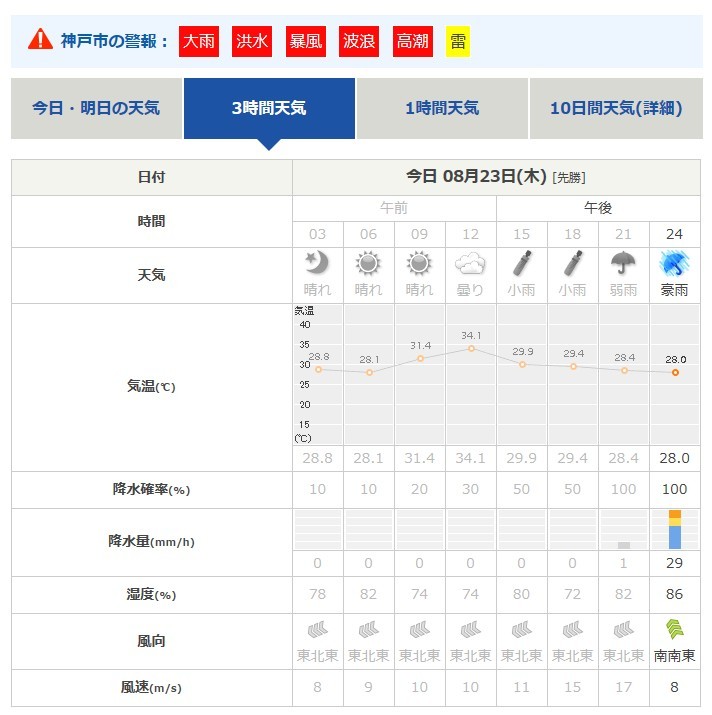Select the 高潮 warning badge

(413, 42)
